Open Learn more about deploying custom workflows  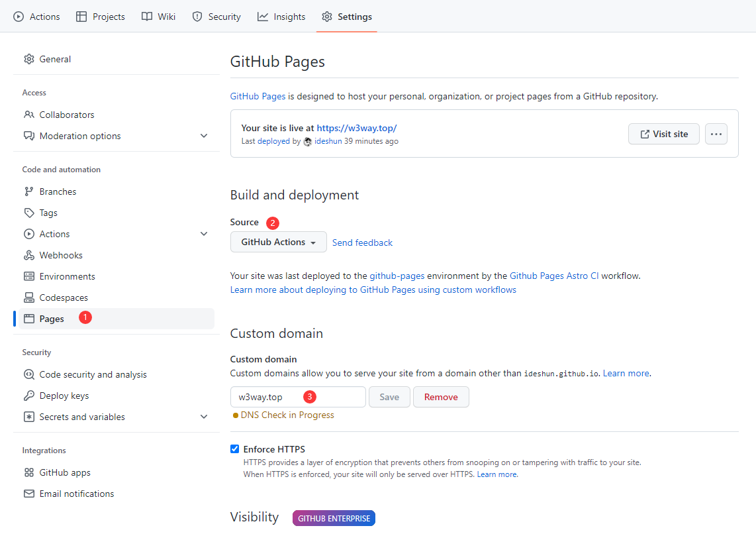point(373,290)
